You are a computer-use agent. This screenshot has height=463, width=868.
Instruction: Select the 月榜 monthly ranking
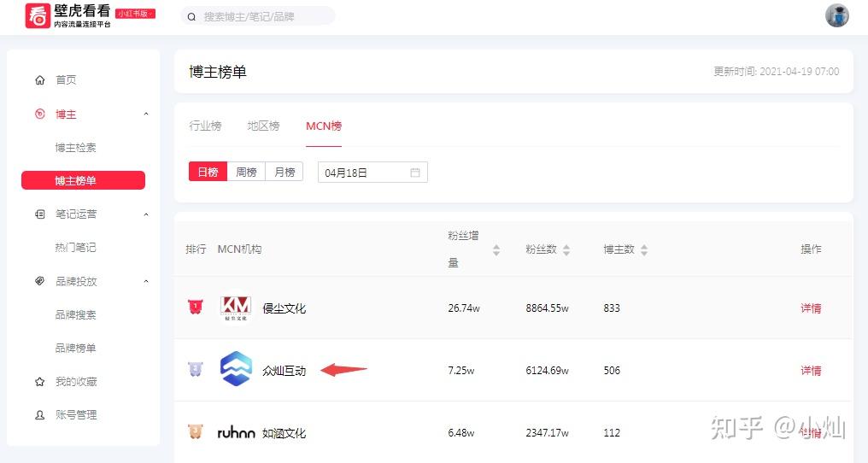[284, 173]
